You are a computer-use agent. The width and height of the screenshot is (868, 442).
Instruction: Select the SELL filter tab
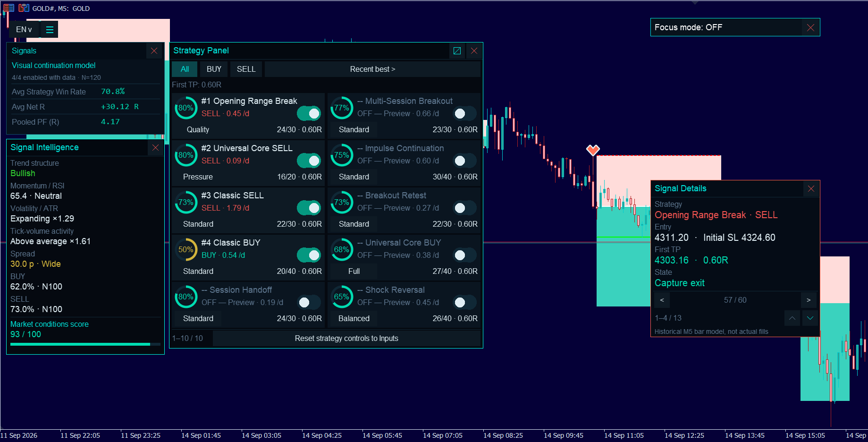[x=246, y=69]
